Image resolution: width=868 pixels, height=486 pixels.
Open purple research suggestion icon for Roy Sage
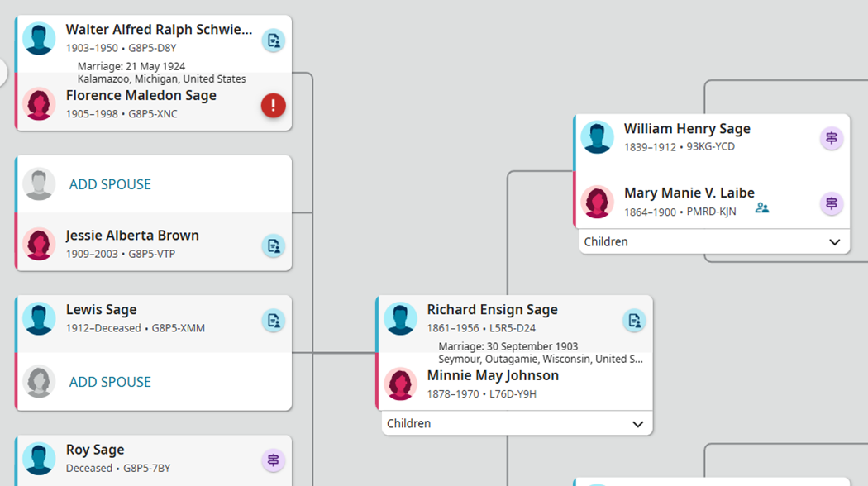tap(274, 460)
